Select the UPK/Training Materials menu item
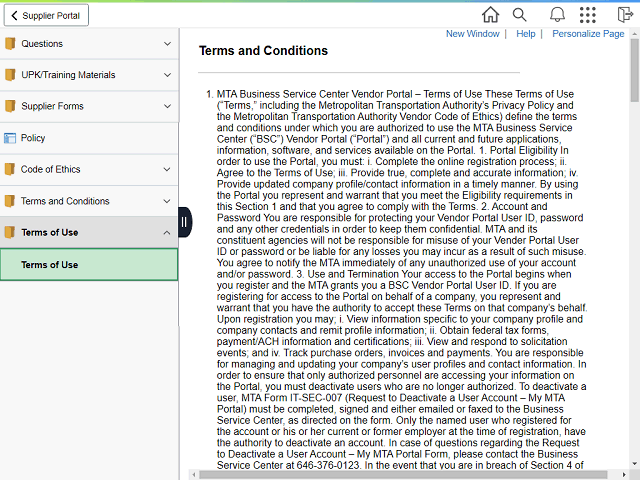The height and width of the screenshot is (480, 640). [89, 75]
